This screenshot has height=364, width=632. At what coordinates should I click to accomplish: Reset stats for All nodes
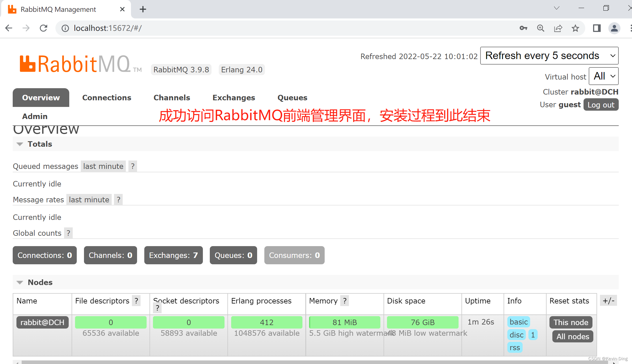tap(573, 336)
